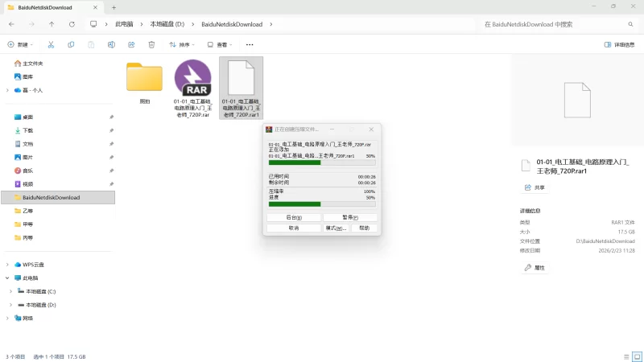
Task: Expand 本地磁盘 (D:) in the tree
Action: tap(10, 305)
